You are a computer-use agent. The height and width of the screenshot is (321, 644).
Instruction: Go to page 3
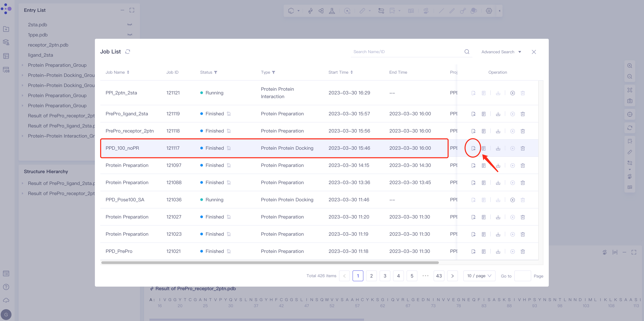(385, 276)
